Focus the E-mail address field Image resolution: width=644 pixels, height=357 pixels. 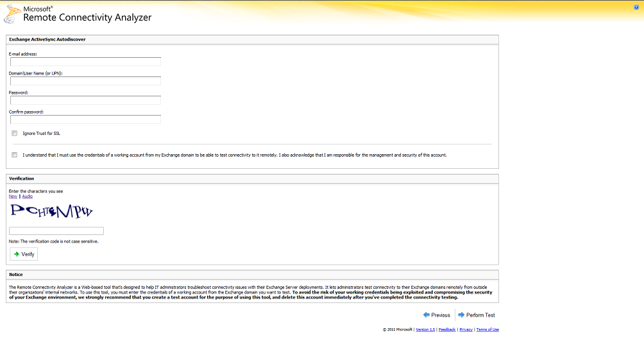pyautogui.click(x=85, y=62)
